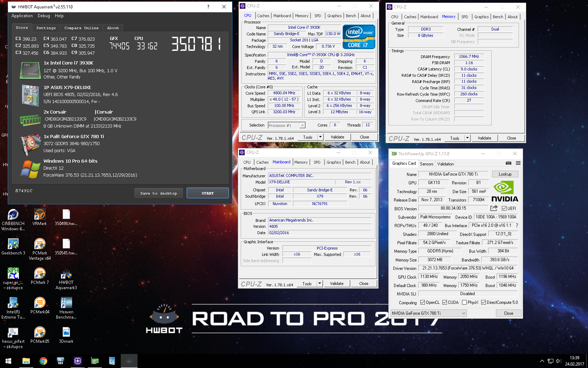Viewport: 588px width, 368px height.
Task: Open the GPU-Z hamburger menu icon
Action: tap(518, 163)
